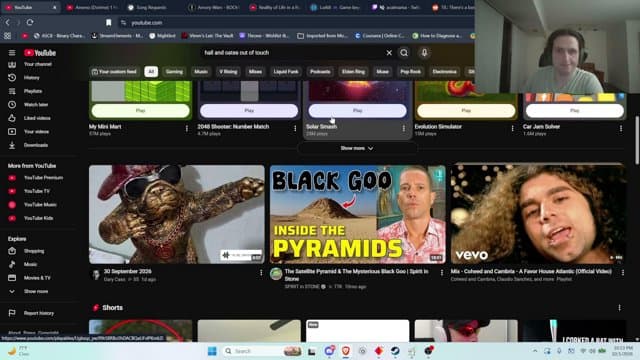The width and height of the screenshot is (640, 360).
Task: Open the SPIRIT in STONE channel avatar
Action: [276, 274]
